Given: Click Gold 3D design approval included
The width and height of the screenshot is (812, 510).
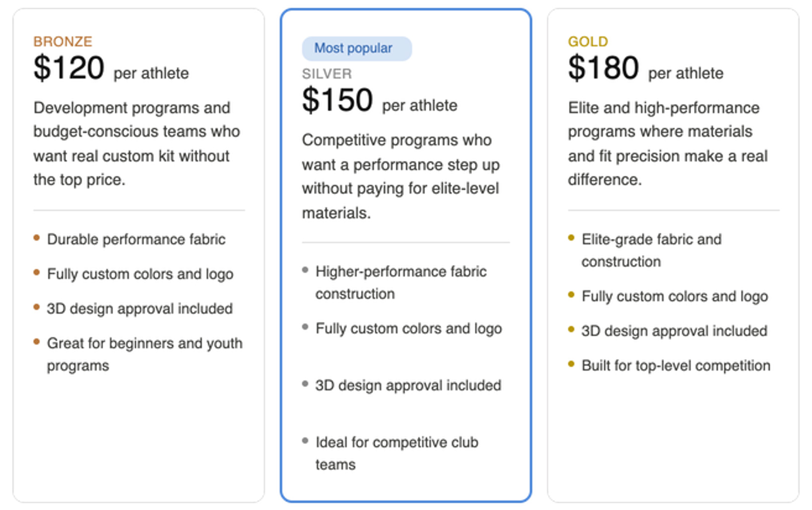Looking at the screenshot, I should pyautogui.click(x=675, y=331).
